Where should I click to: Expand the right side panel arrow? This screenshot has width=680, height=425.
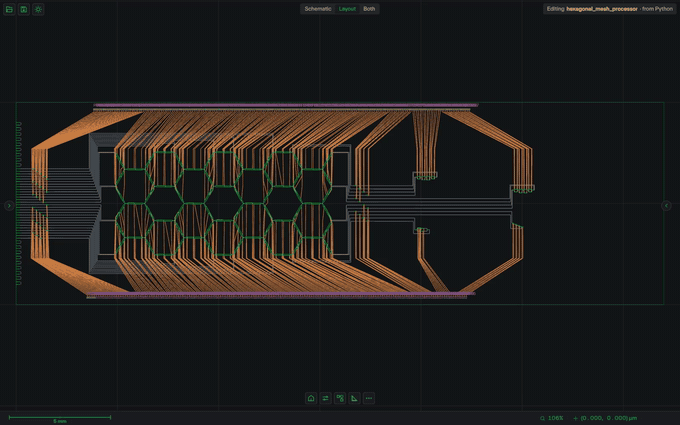(x=666, y=206)
